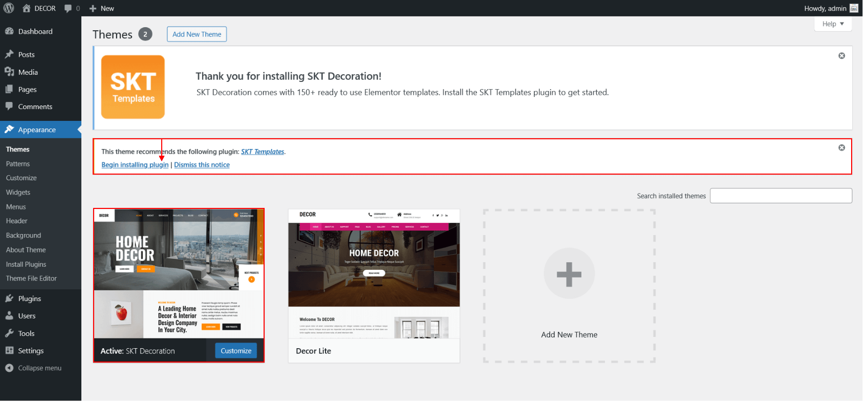Click the themes count badge 2

point(145,34)
